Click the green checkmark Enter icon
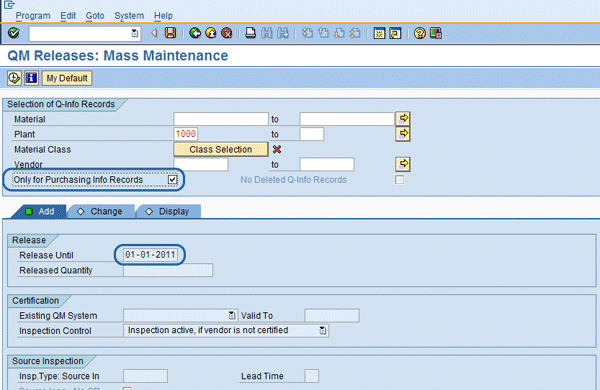This screenshot has width=600, height=390. 14,33
